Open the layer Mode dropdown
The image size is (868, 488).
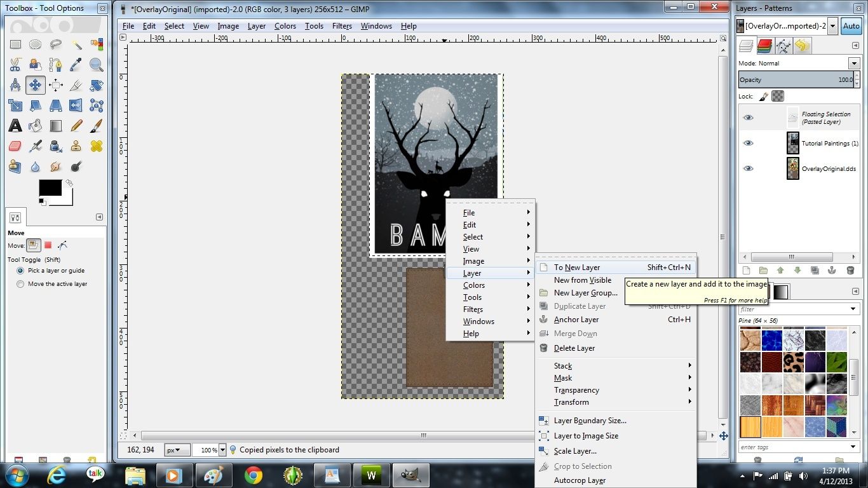pyautogui.click(x=854, y=63)
